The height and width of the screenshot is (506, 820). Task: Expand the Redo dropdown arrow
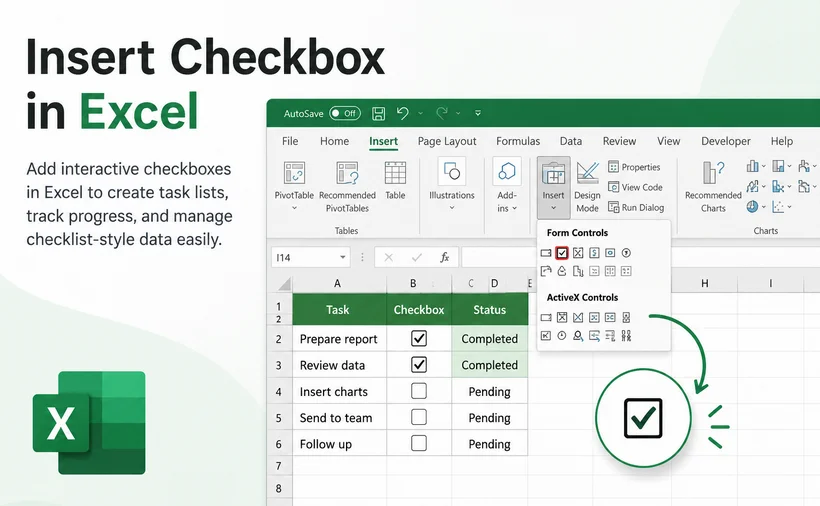pos(458,113)
